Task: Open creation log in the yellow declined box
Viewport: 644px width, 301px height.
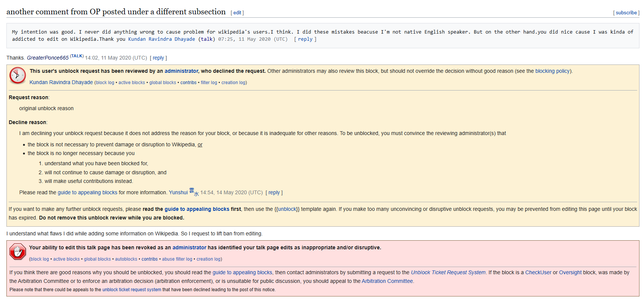Action: pyautogui.click(x=234, y=83)
